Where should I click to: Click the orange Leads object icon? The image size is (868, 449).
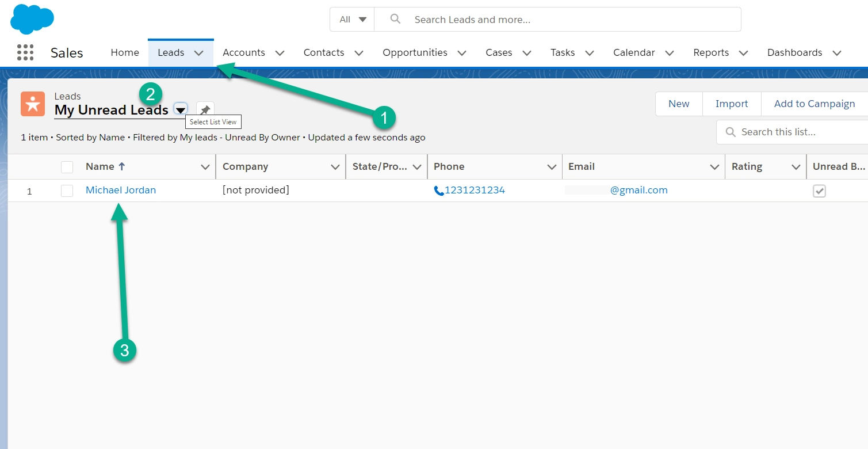[x=33, y=104]
